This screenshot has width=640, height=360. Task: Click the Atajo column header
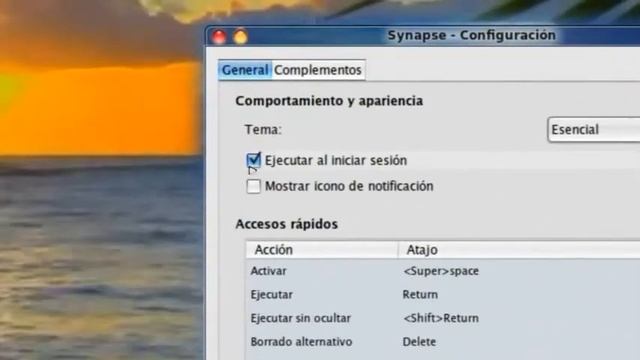point(519,250)
